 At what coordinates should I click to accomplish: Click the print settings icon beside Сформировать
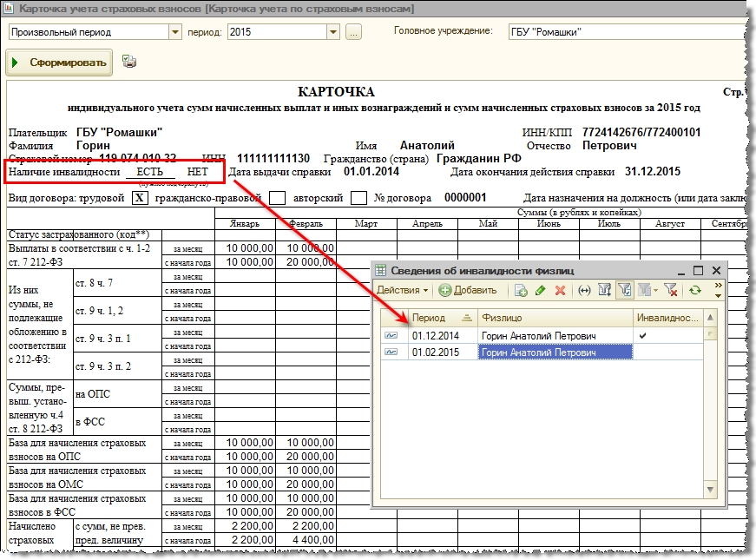coord(129,61)
